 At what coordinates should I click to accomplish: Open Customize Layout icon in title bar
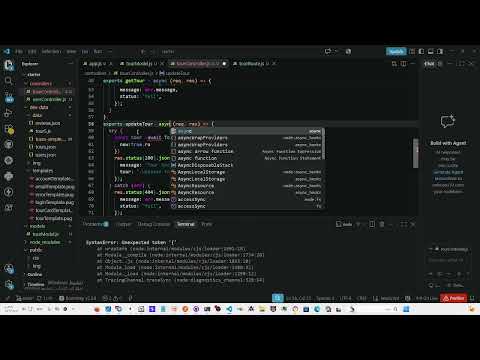(x=412, y=51)
